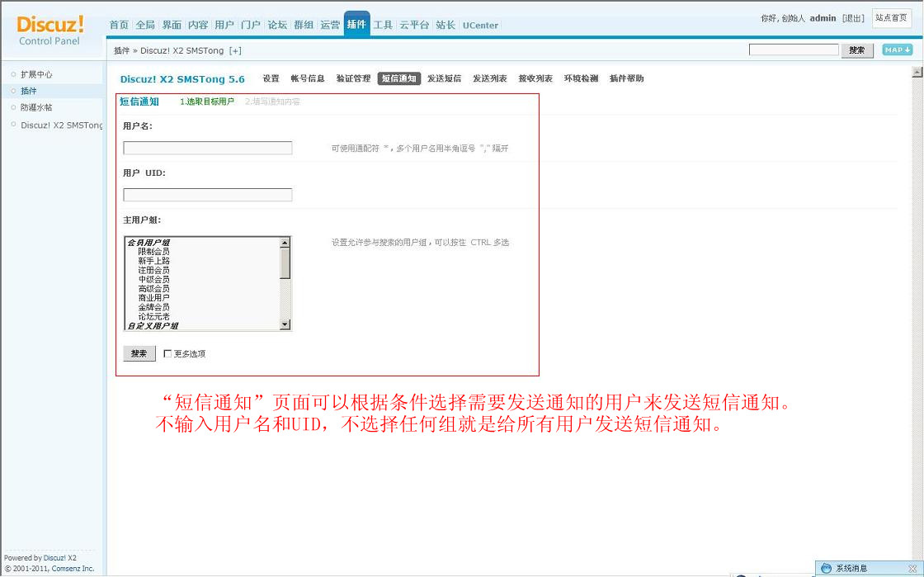Click the listbox scroll up arrow

click(x=285, y=242)
